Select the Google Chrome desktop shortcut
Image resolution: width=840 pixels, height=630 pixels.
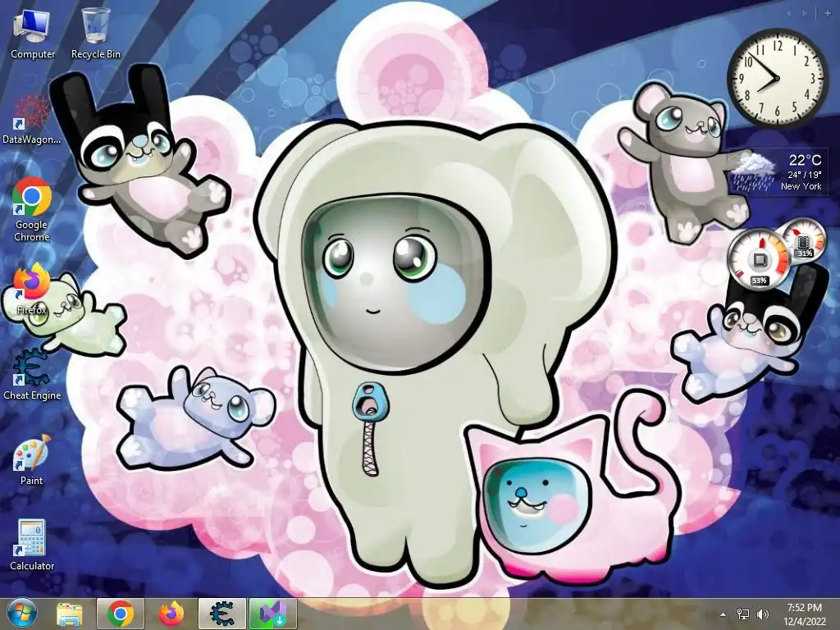32,210
